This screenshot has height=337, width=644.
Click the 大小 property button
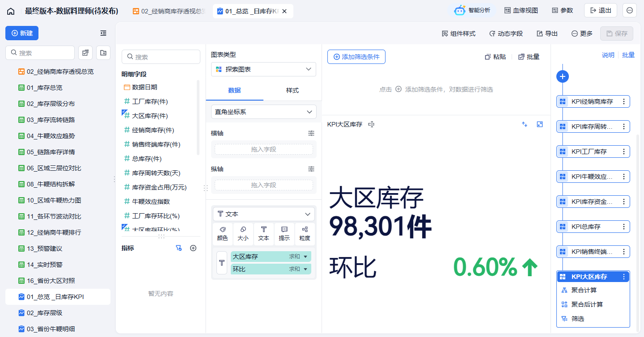243,234
